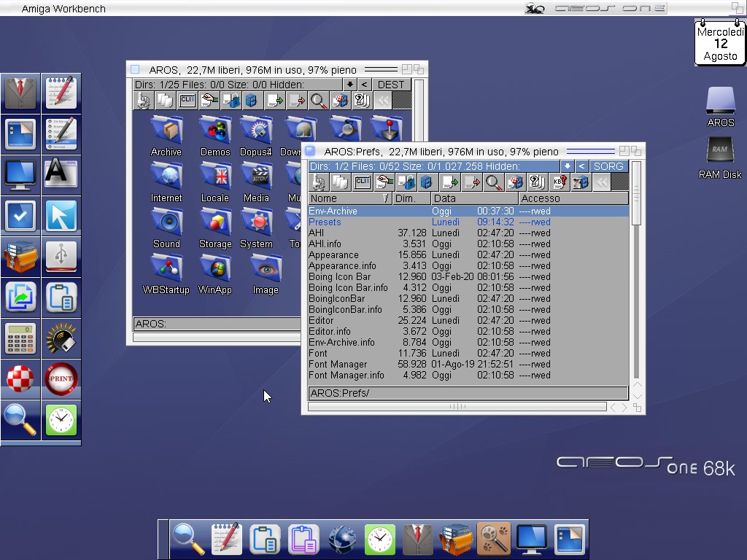Viewport: 747px width, 560px height.
Task: Launch the calculator from the left icon panel
Action: pyautogui.click(x=20, y=338)
